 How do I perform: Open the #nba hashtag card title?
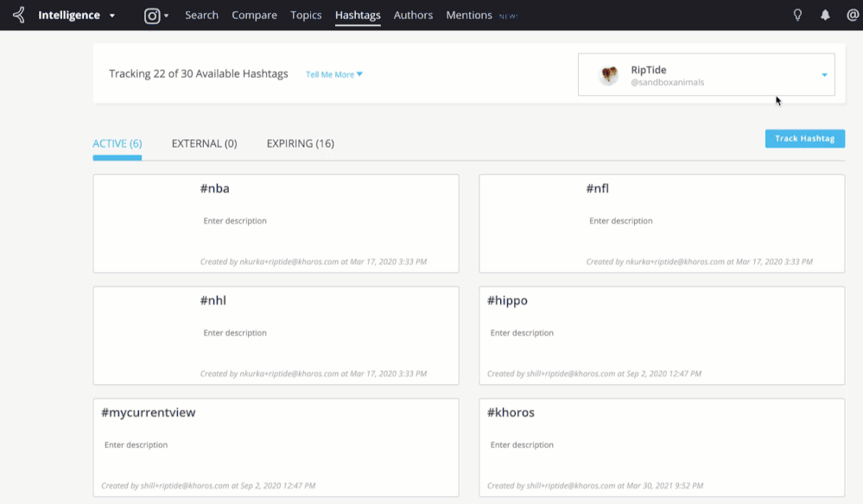click(x=214, y=188)
